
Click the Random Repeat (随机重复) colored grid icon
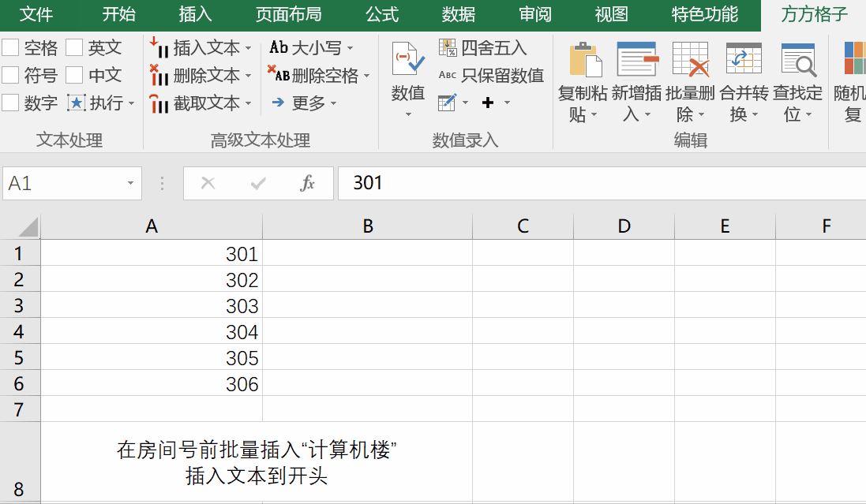854,58
